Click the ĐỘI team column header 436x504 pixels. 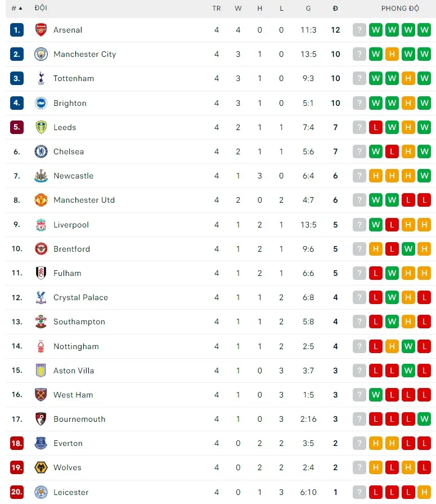[41, 8]
